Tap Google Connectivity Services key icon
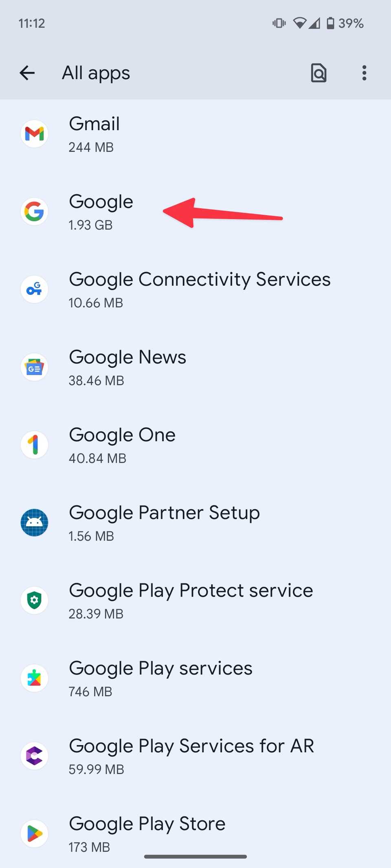Viewport: 391px width, 868px height. [x=34, y=289]
